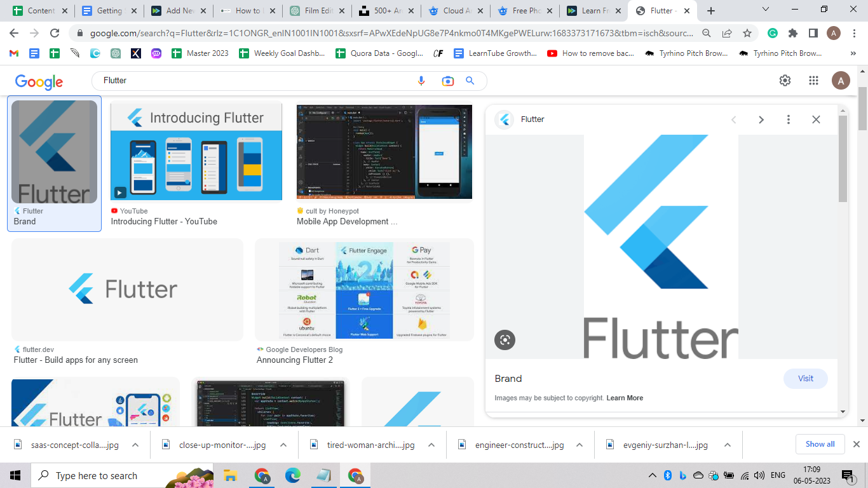Viewport: 868px width, 488px height.
Task: Go to next image in preview panel
Action: click(x=761, y=119)
